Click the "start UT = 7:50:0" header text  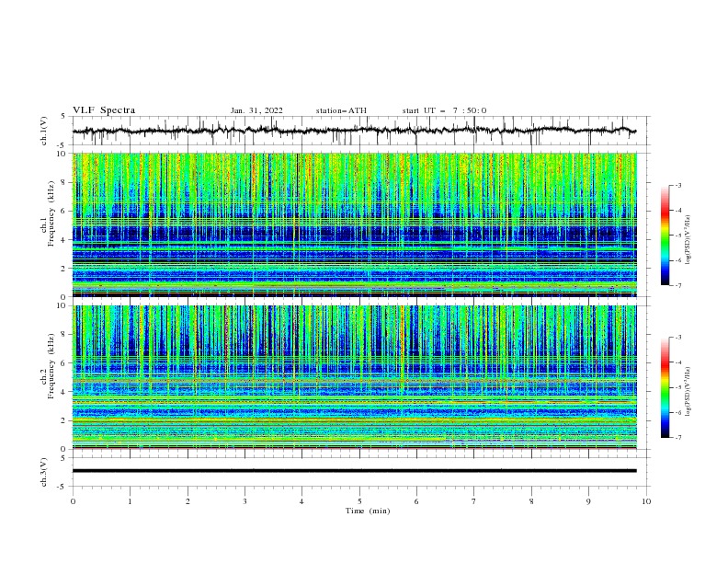click(x=444, y=110)
